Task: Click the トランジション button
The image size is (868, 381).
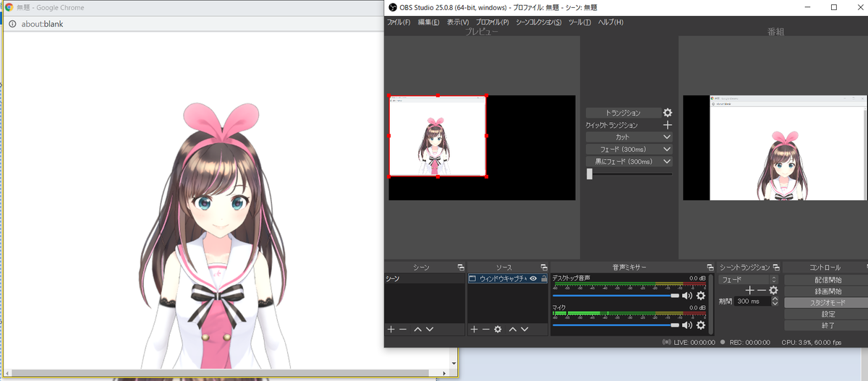Action: (623, 113)
